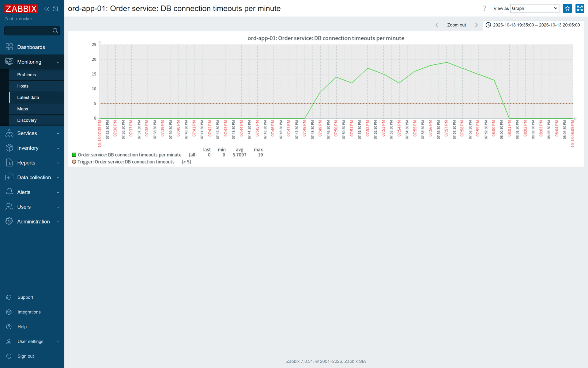Click trigger threshold label [> 5]
The width and height of the screenshot is (588, 368).
[x=186, y=162]
